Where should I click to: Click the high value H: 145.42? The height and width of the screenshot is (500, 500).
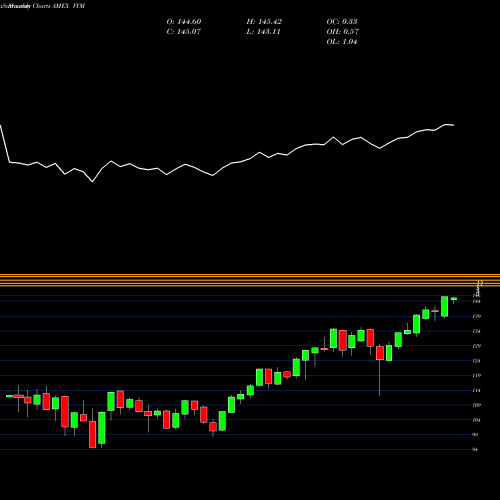click(264, 22)
